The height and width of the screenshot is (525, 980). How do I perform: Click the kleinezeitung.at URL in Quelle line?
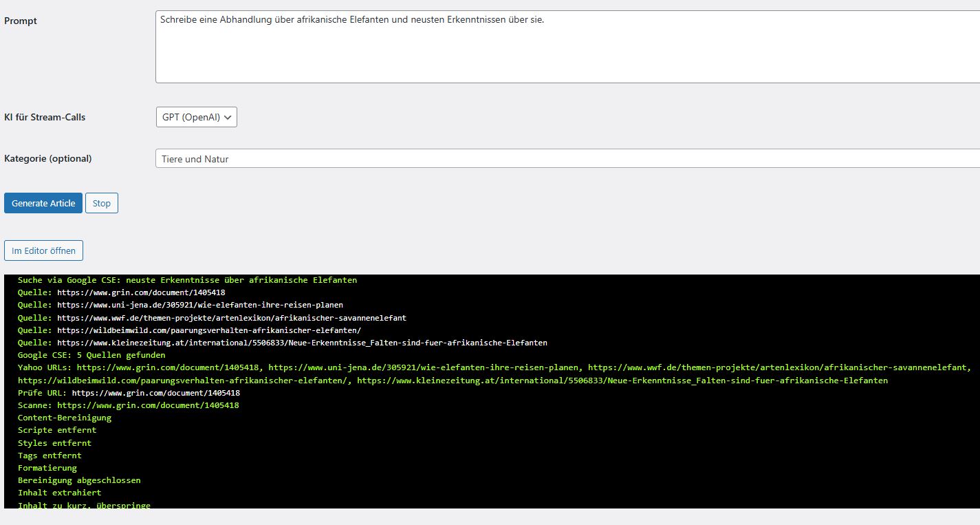(302, 343)
